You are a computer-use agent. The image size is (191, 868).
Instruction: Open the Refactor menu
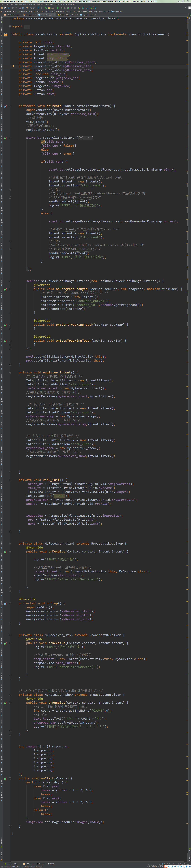pyautogui.click(x=40, y=4)
